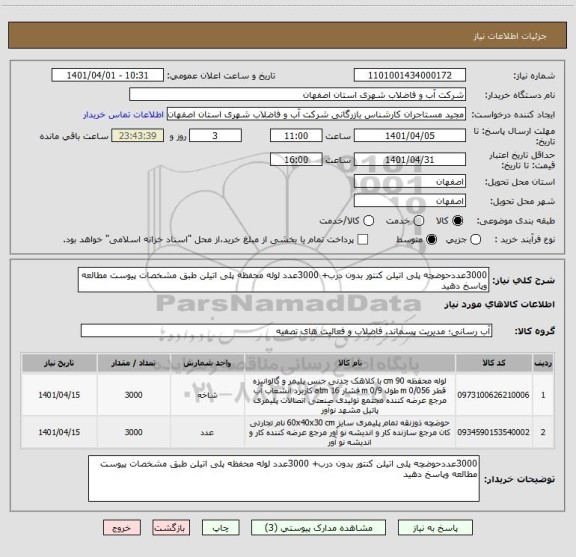576x557 pixels.
Task: Click the remaining time 23:43:39 field
Action: 138,136
